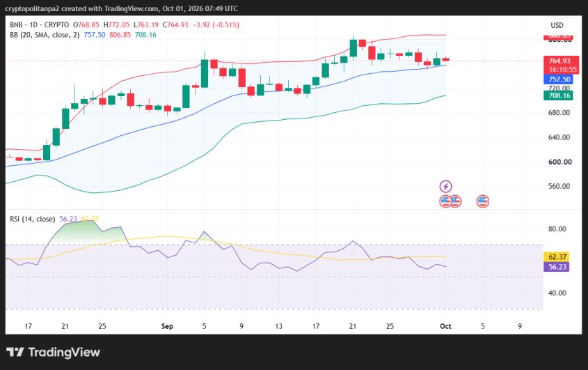
Task: Click the 40.00 RSI axis level
Action: (x=557, y=293)
